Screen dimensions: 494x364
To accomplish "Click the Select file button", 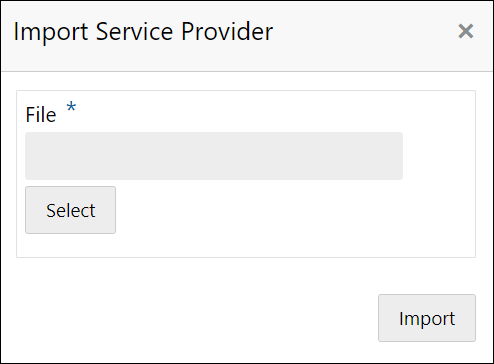I will pyautogui.click(x=70, y=210).
